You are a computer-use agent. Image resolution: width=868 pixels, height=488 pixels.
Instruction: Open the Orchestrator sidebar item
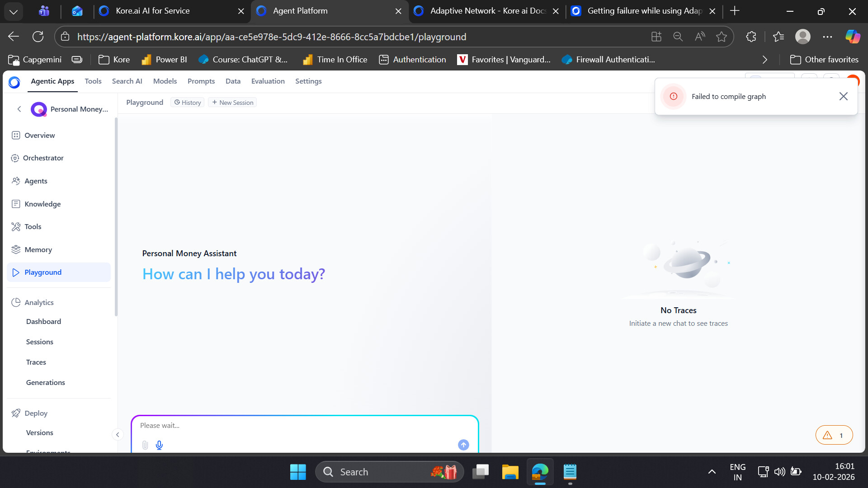pos(43,158)
